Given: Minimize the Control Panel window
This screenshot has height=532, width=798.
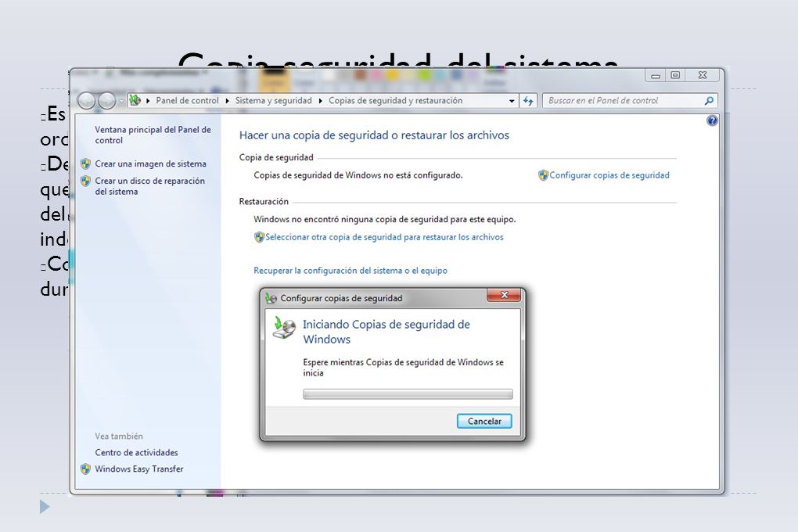Looking at the screenshot, I should (x=656, y=75).
